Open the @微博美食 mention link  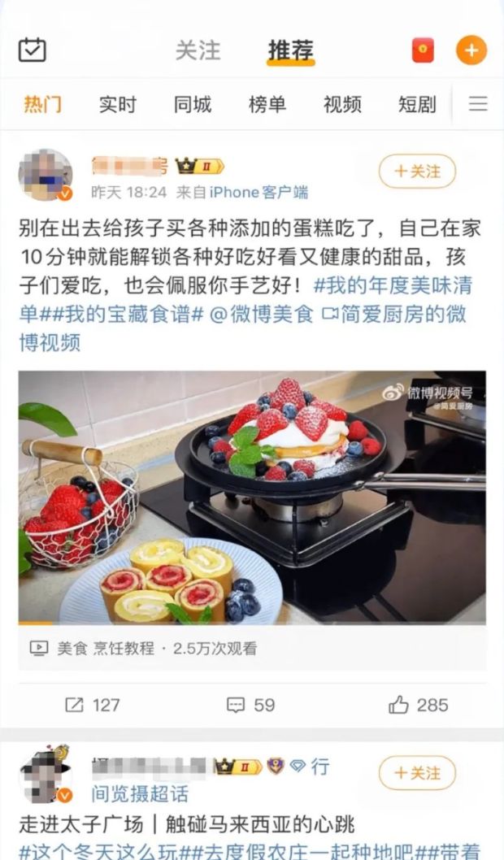(262, 315)
